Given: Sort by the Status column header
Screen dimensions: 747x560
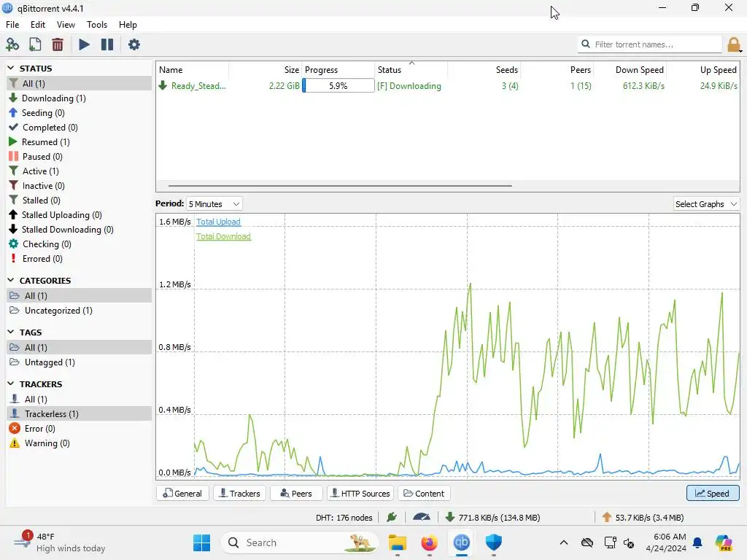Looking at the screenshot, I should (411, 69).
